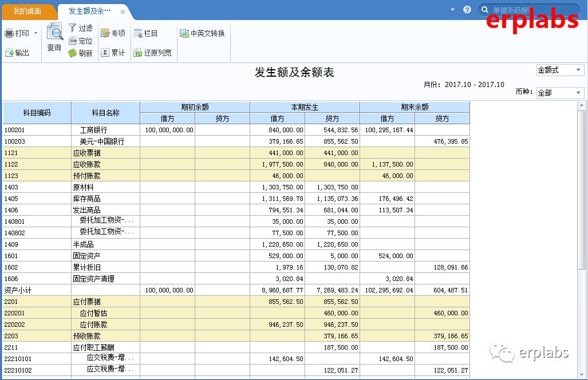Select the 发生额及余… tab
The image size is (588, 380).
[x=90, y=11]
